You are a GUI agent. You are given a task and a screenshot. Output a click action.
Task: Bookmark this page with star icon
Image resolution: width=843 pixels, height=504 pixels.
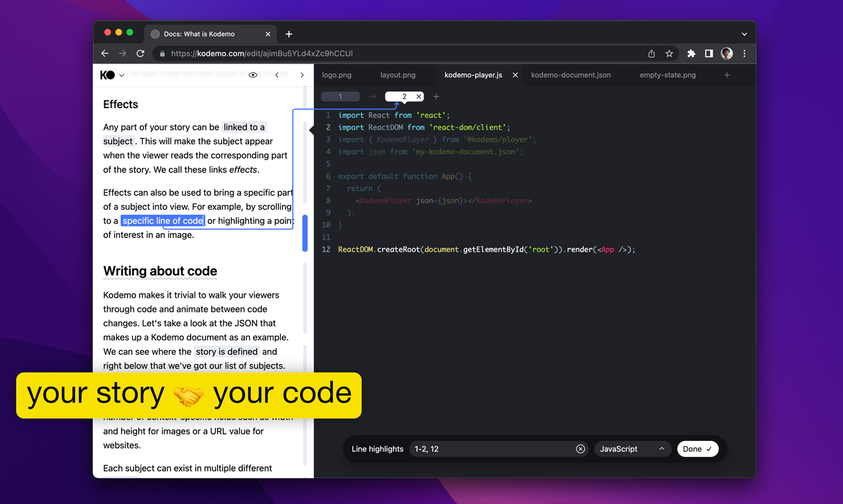tap(669, 54)
